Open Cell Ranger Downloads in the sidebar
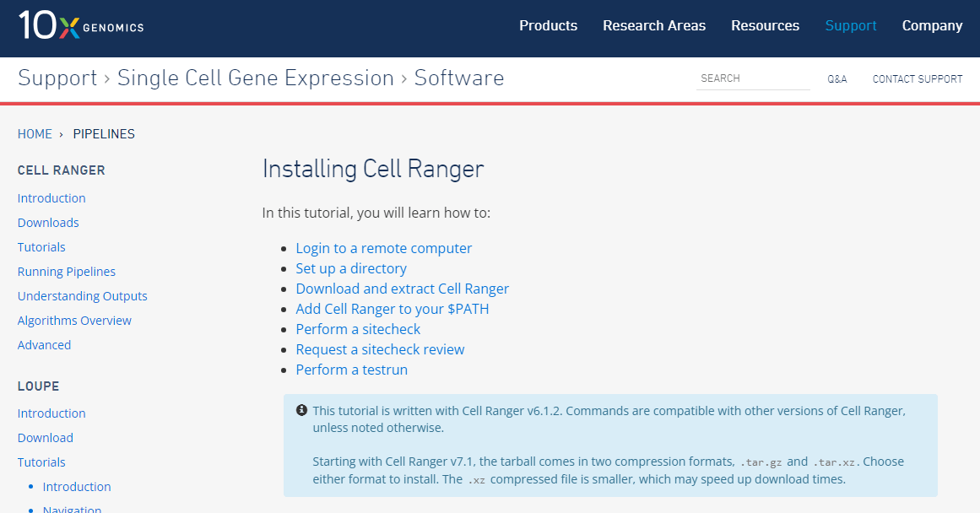 [x=48, y=223]
